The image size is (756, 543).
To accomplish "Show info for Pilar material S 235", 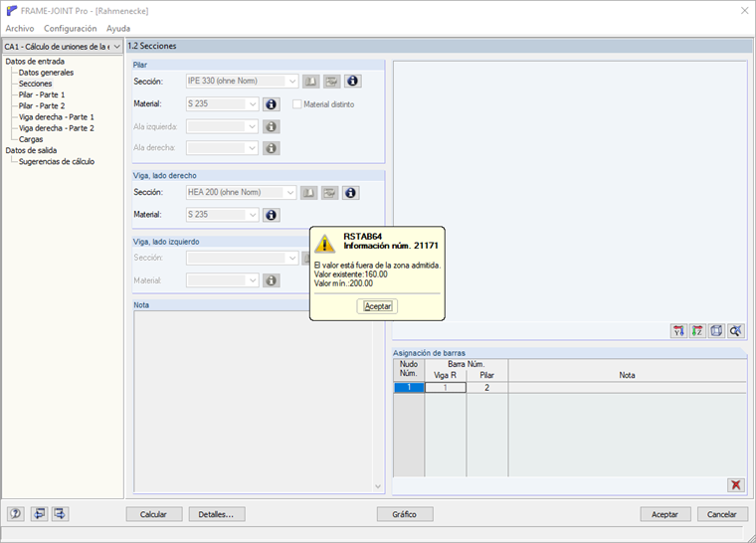I will point(271,104).
